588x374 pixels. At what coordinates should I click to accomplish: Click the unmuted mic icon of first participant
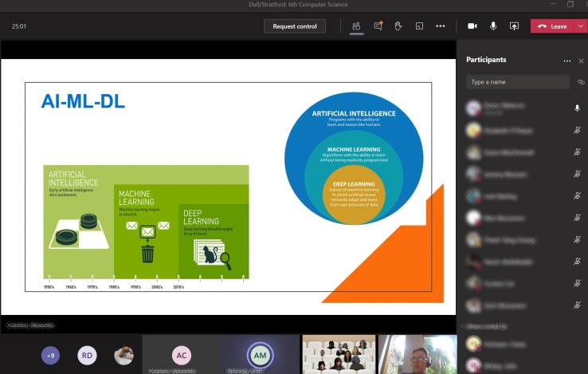click(x=577, y=108)
